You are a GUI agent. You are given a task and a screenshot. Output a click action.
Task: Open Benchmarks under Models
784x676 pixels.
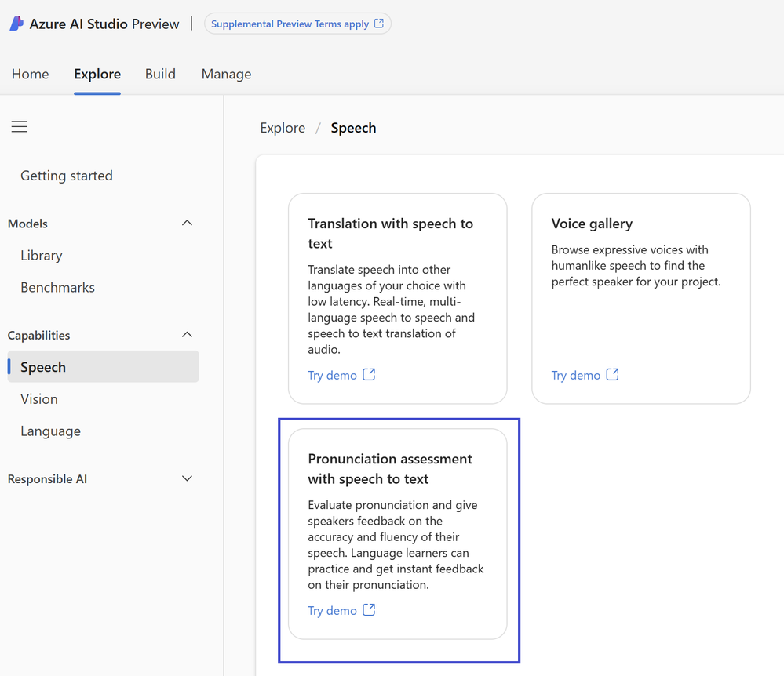[x=57, y=287]
